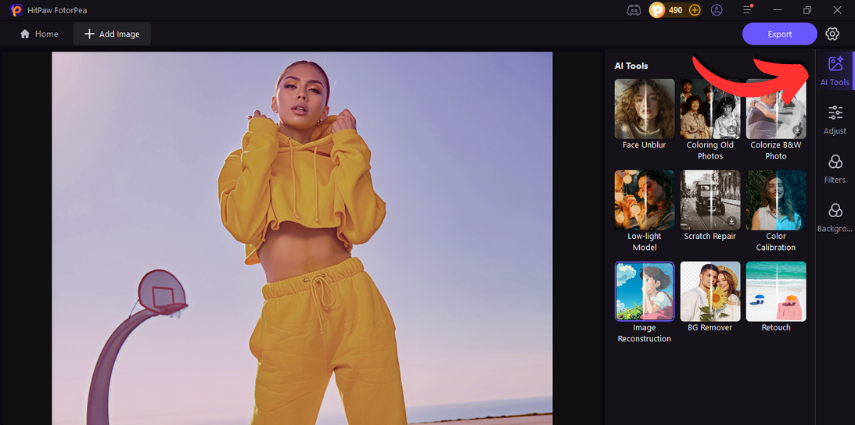Viewport: 855px width, 425px height.
Task: Restore down the application window
Action: pyautogui.click(x=807, y=10)
